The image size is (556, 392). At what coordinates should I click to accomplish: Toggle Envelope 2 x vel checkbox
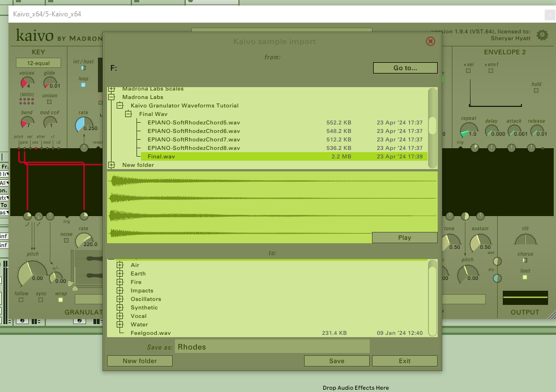click(x=468, y=71)
